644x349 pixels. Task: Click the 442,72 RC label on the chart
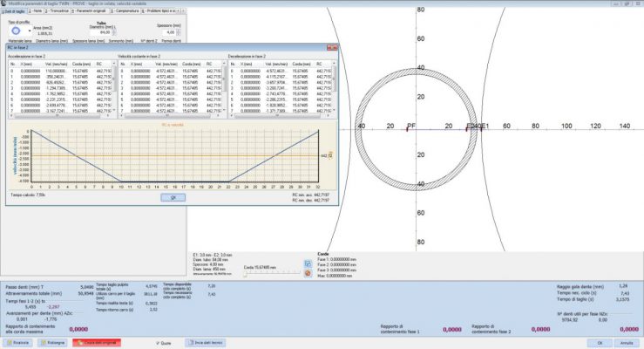tap(327, 156)
